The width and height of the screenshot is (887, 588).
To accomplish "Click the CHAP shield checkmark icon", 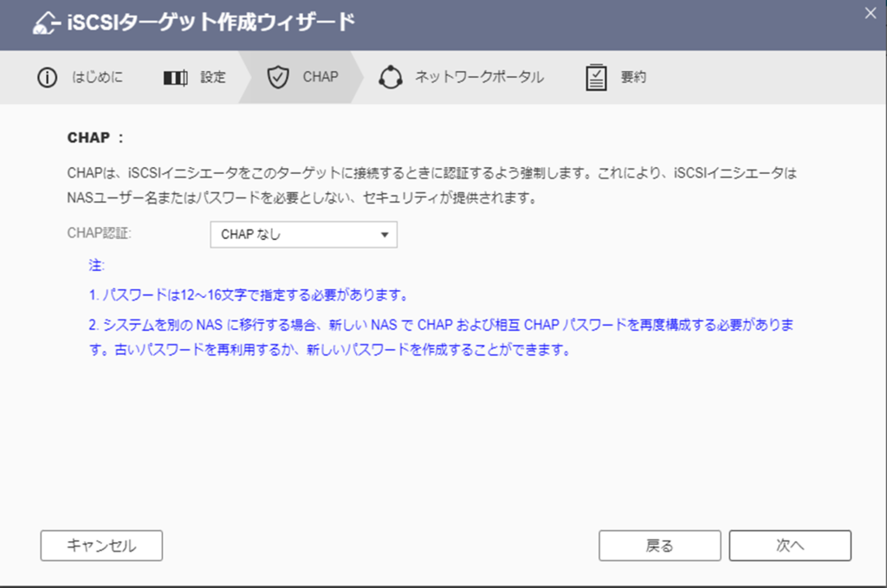I will (277, 77).
